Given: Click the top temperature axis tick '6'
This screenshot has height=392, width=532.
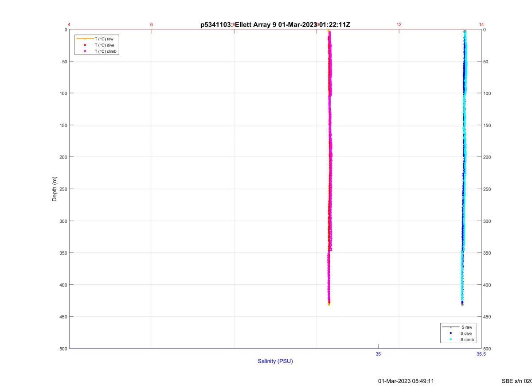Looking at the screenshot, I should coord(152,24).
